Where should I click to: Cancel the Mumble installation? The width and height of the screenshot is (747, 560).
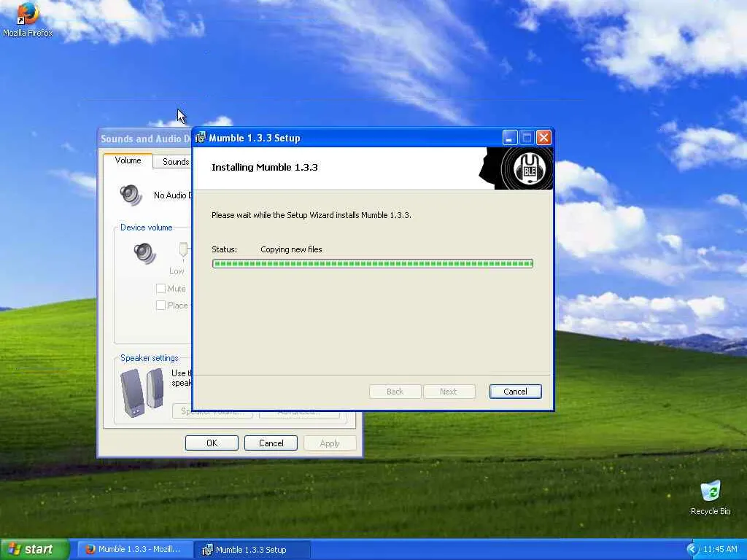click(x=515, y=392)
